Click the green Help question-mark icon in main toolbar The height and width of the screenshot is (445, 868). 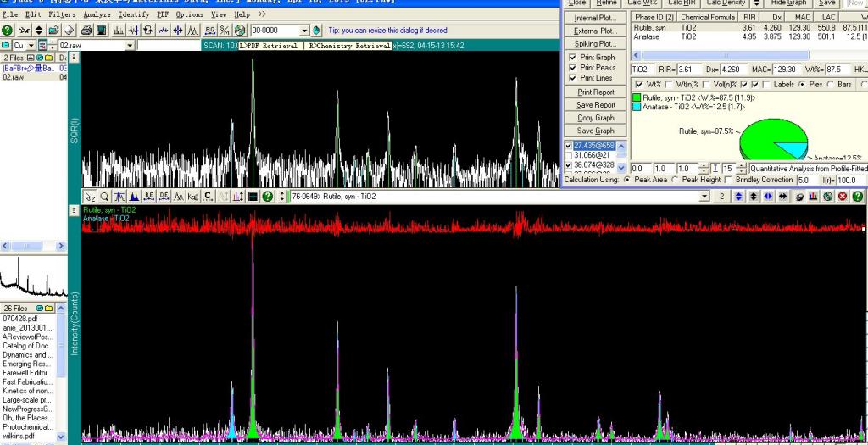click(8, 31)
